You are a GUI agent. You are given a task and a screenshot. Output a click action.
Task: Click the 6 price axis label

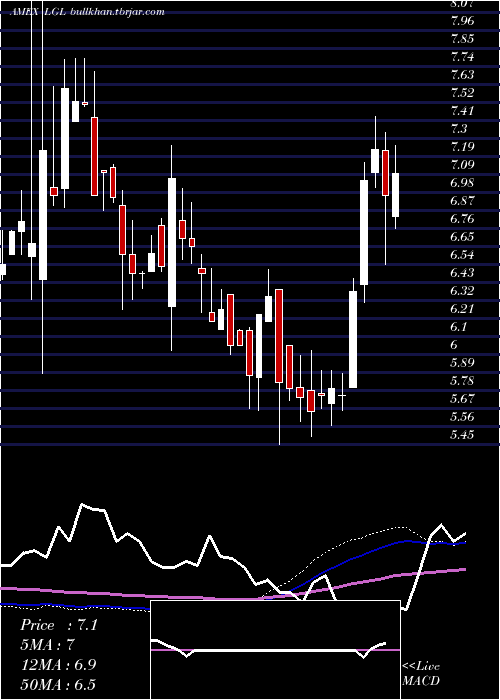[x=454, y=345]
